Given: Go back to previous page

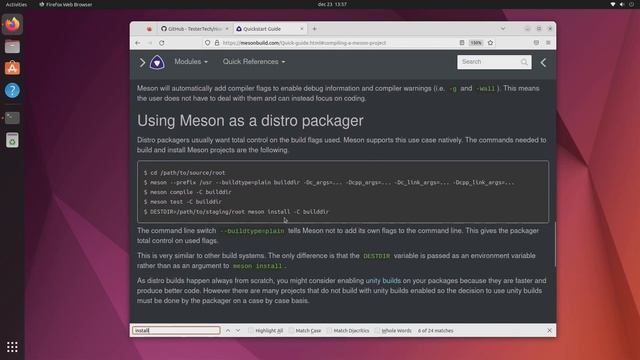Looking at the screenshot, I should pos(138,43).
